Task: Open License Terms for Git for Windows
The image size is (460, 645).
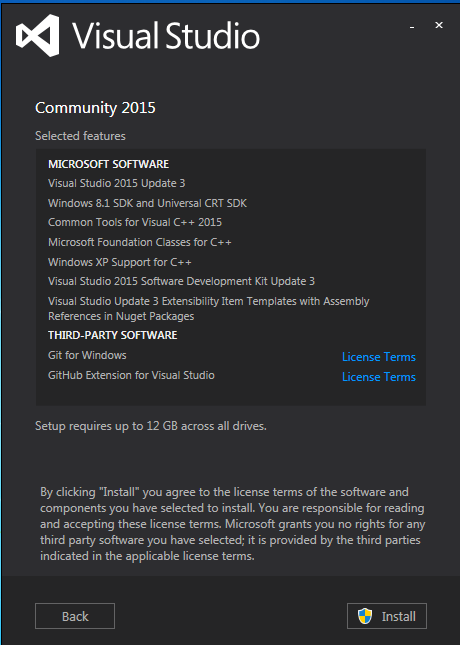Action: tap(379, 357)
